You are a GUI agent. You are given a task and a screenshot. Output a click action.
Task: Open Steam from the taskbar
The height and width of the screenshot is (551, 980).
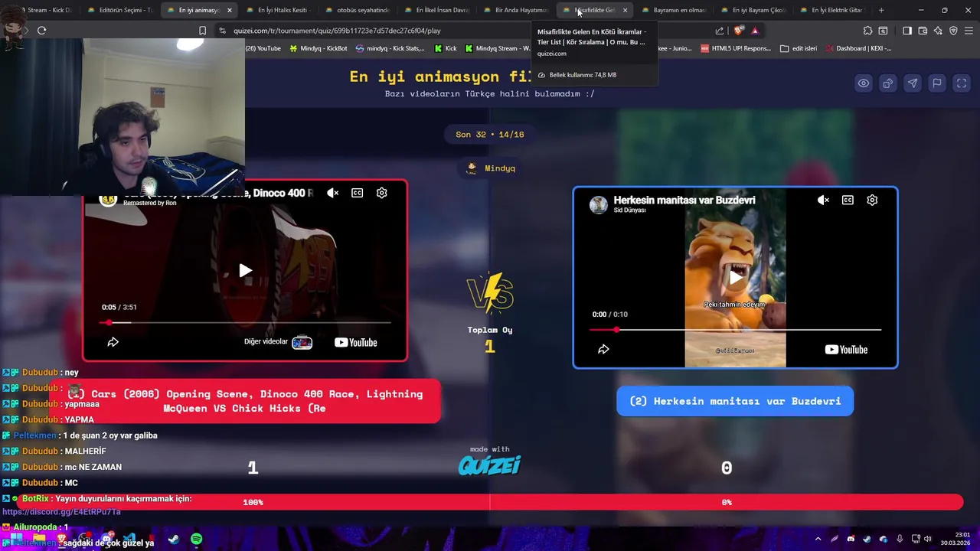[174, 540]
